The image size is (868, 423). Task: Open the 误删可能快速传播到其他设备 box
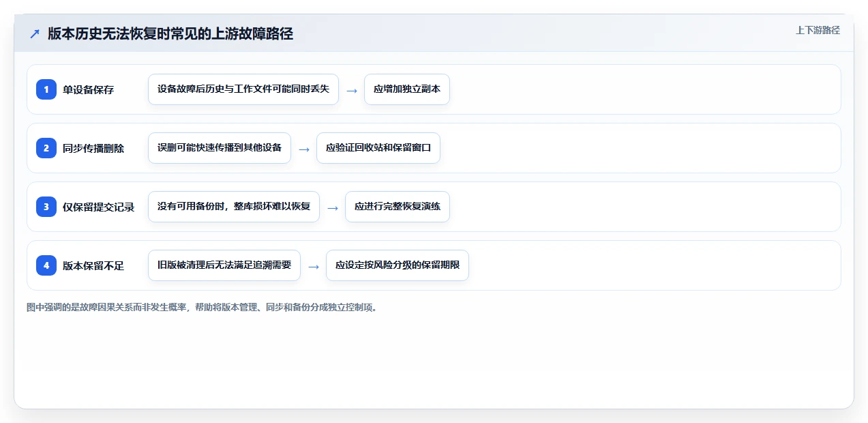tap(220, 148)
